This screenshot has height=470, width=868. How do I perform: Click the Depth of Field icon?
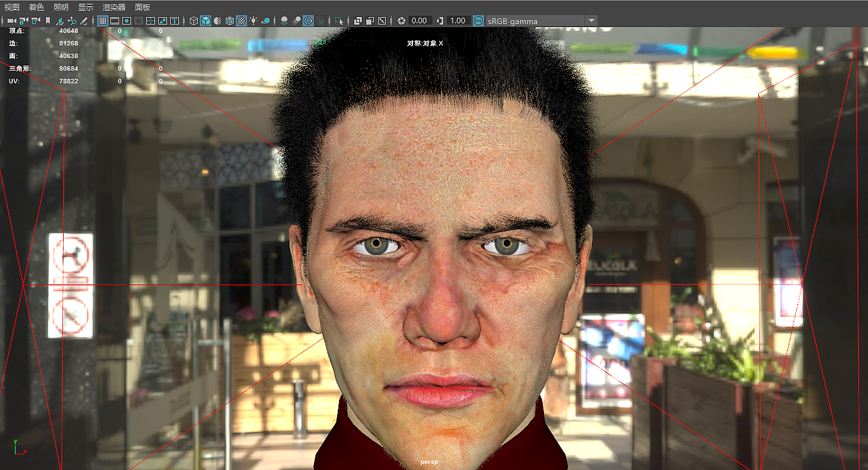pyautogui.click(x=321, y=20)
